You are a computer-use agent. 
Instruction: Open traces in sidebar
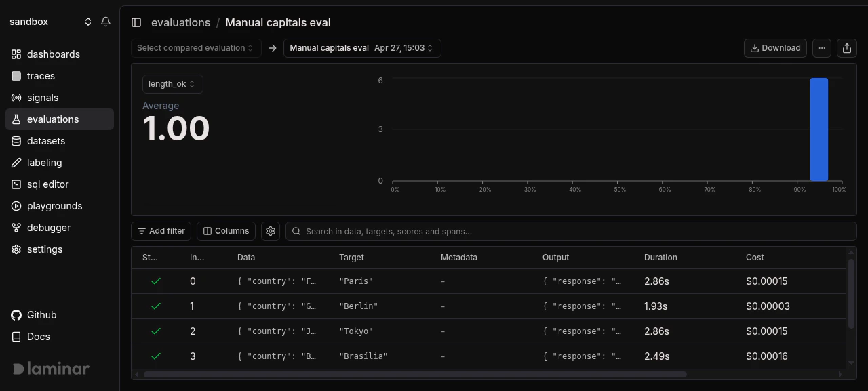click(60, 76)
